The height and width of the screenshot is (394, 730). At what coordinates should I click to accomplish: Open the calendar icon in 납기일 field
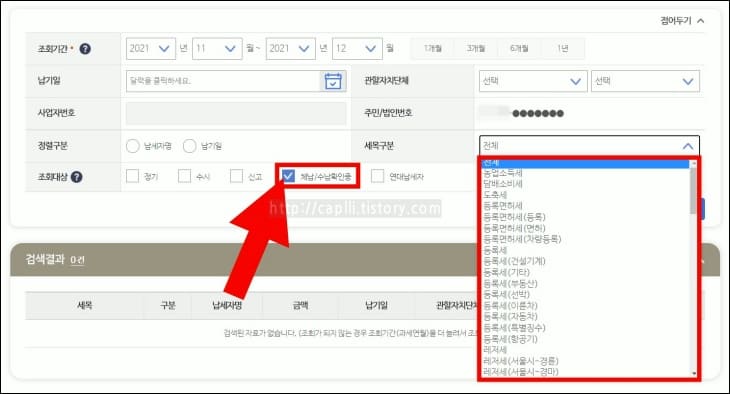tap(333, 81)
